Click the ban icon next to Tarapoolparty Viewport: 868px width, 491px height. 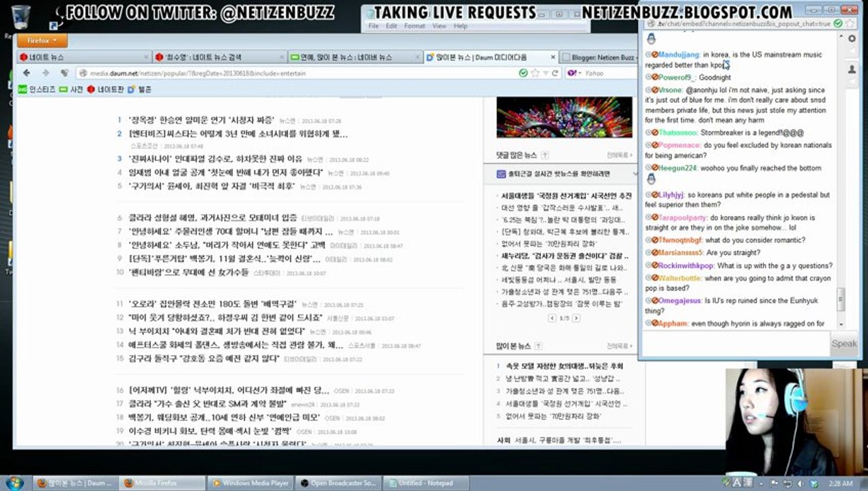pyautogui.click(x=654, y=218)
